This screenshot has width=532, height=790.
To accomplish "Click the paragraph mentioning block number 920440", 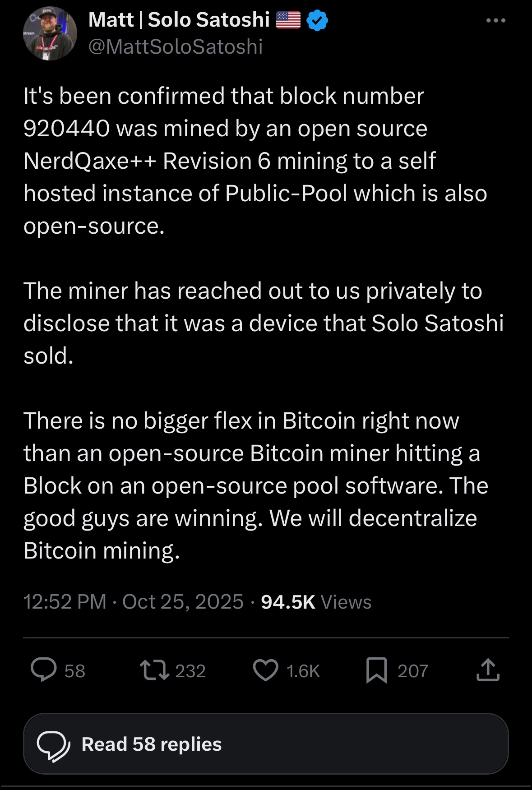I will click(255, 161).
